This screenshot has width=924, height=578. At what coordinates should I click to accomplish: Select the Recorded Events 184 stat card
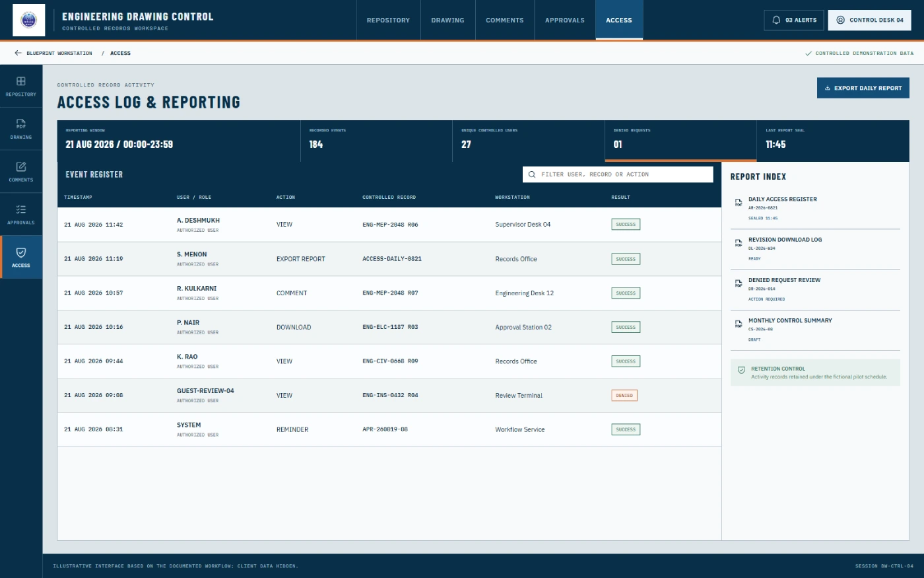click(376, 141)
